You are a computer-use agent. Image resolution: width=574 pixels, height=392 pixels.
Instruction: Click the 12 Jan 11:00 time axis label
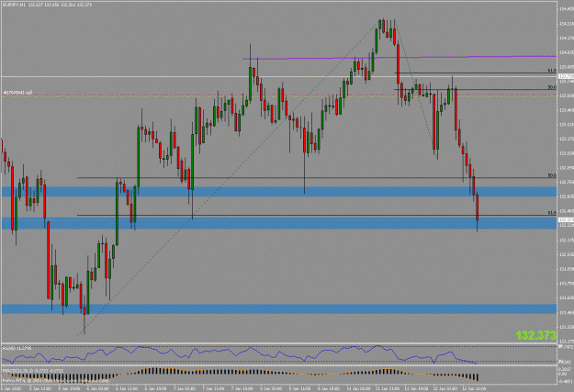pyautogui.click(x=476, y=388)
